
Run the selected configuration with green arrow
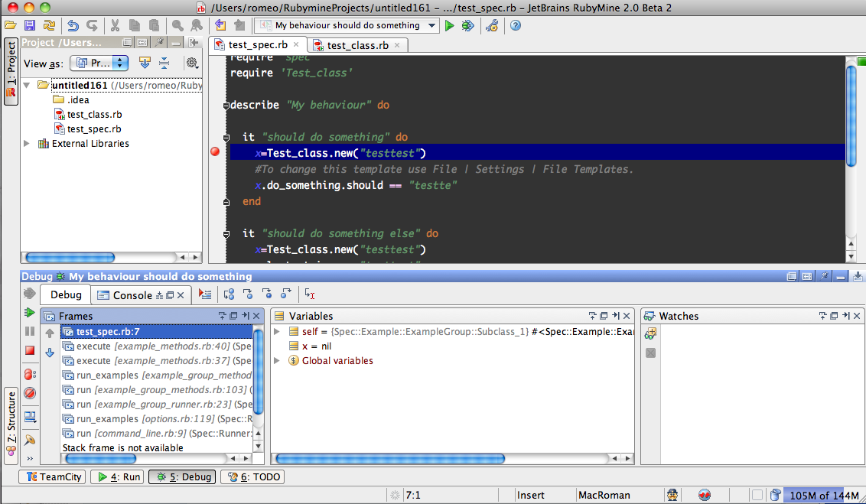tap(450, 25)
